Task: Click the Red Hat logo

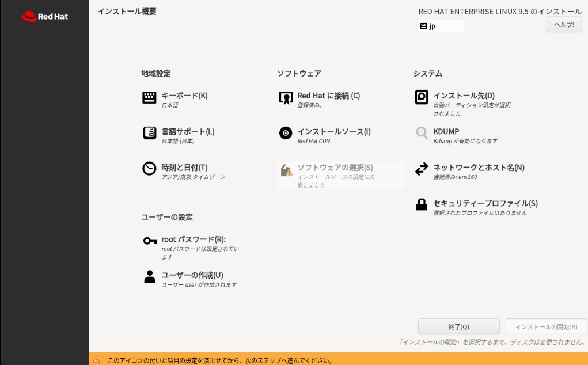Action: click(44, 16)
